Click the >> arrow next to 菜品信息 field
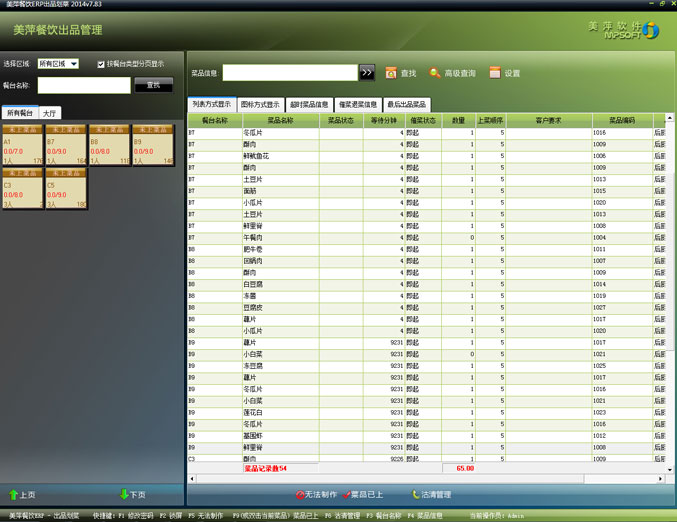 (x=367, y=73)
